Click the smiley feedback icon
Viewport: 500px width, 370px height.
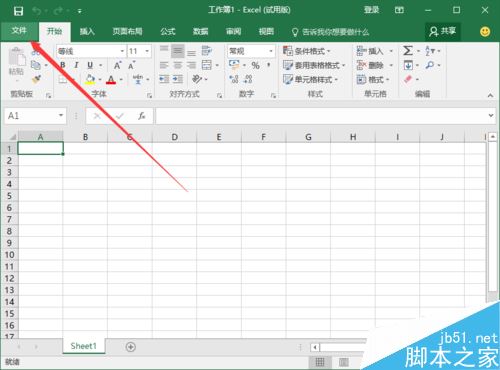pyautogui.click(x=485, y=32)
